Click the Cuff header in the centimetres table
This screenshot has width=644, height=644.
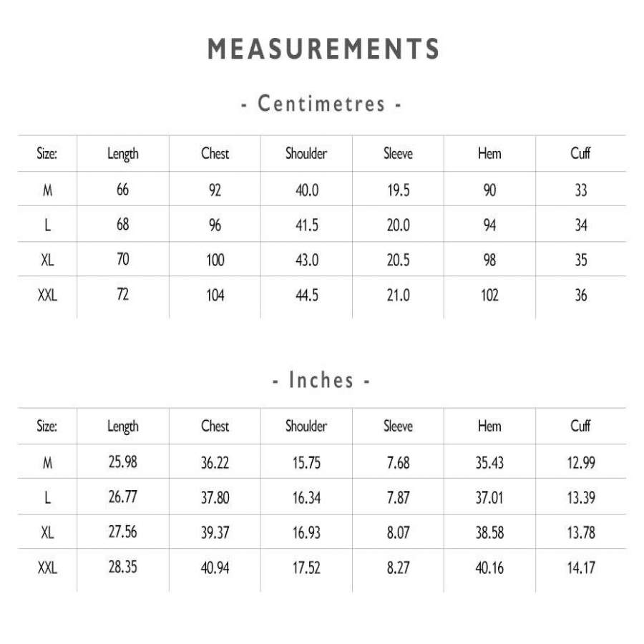[580, 153]
